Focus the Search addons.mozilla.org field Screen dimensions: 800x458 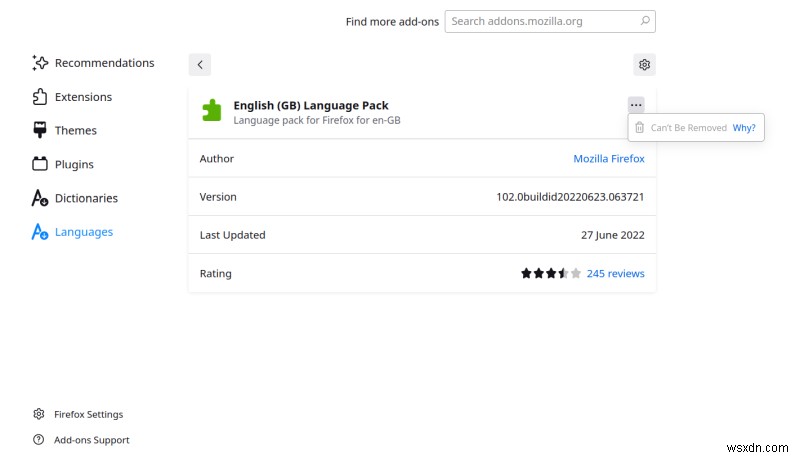point(550,21)
